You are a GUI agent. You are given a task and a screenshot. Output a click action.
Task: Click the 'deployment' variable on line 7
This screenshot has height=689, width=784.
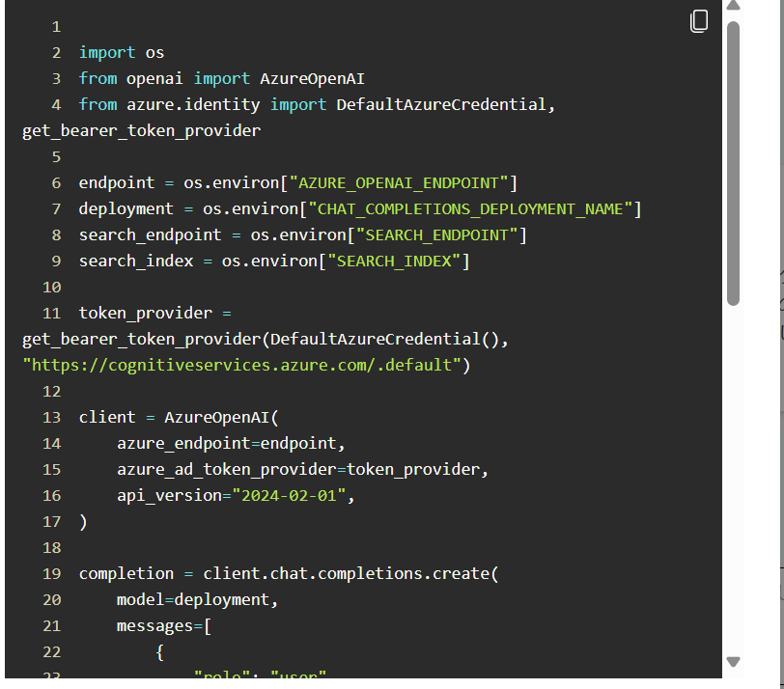pos(126,208)
